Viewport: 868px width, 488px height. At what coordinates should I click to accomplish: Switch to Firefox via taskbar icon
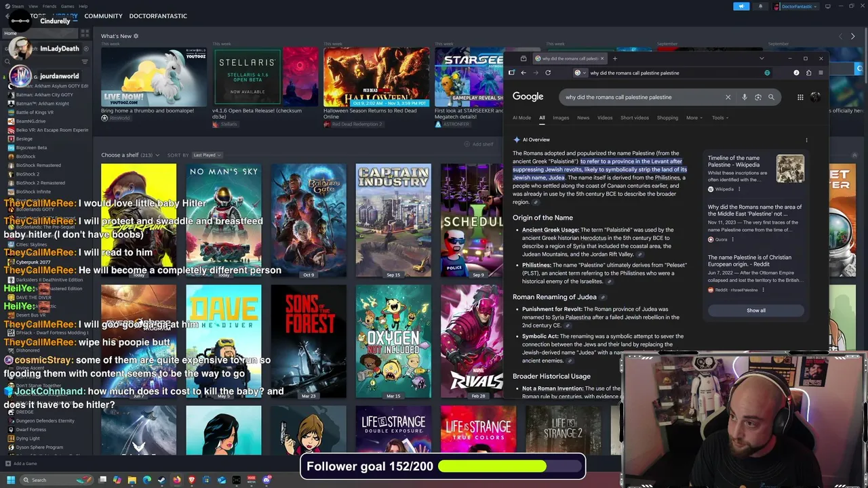coord(176,480)
